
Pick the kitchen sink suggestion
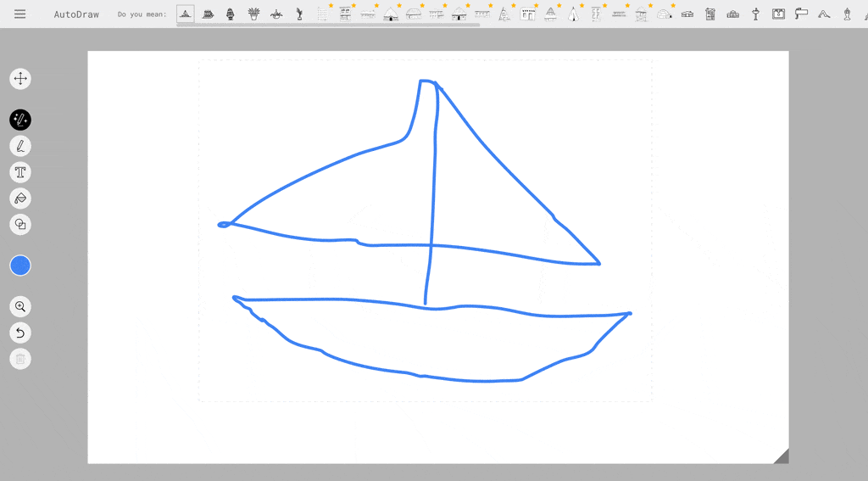point(778,14)
